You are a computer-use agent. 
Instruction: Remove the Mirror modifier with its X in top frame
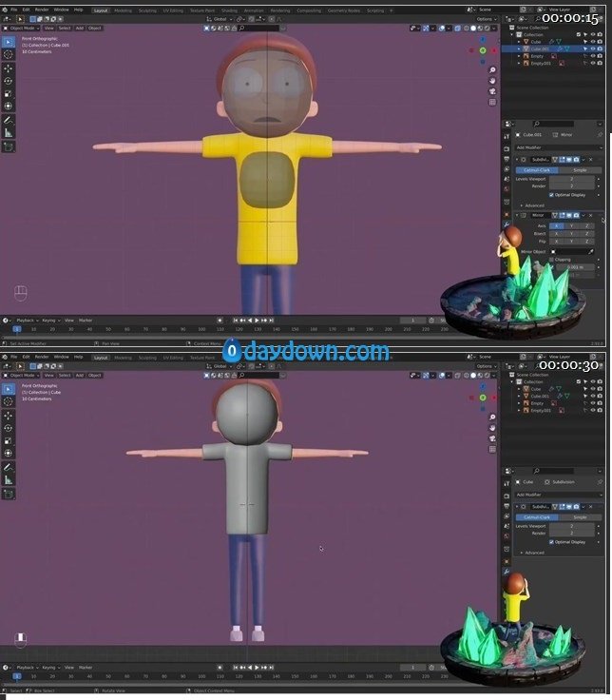pos(591,215)
